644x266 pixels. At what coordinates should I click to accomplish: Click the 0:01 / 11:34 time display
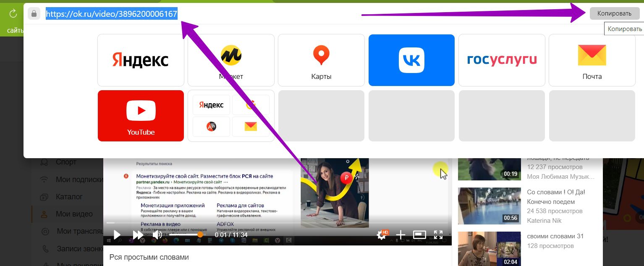(231, 235)
